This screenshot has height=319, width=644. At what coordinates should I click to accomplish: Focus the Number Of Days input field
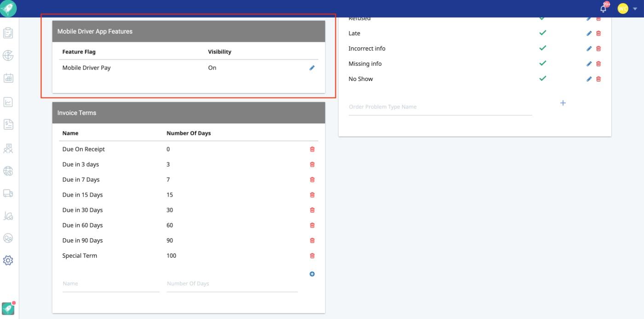[x=232, y=284]
